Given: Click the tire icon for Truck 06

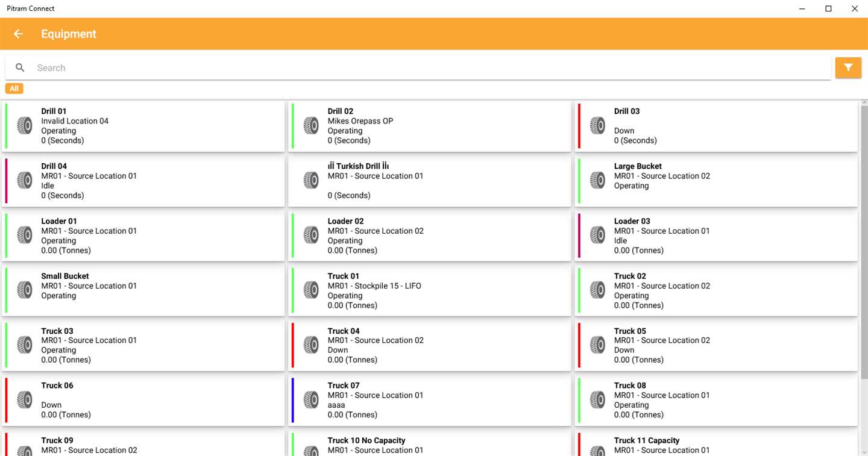Looking at the screenshot, I should pyautogui.click(x=25, y=399).
